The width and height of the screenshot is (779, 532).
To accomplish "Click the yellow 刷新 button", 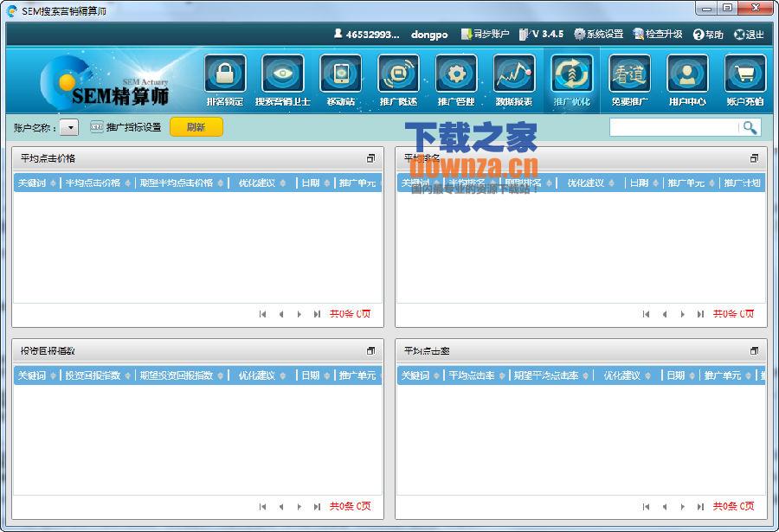I will [196, 127].
